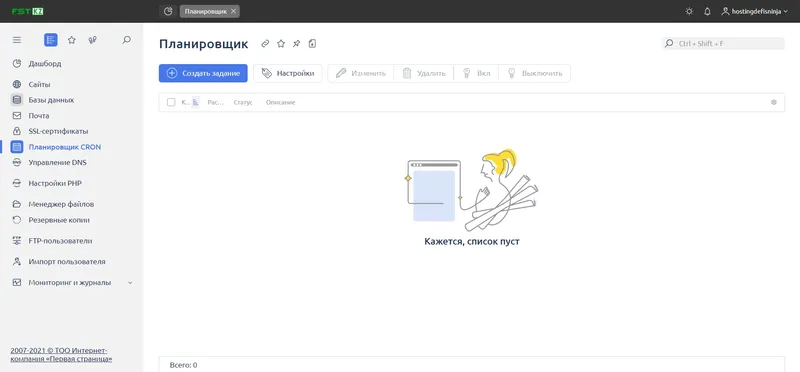Click Изменить in the toolbar
This screenshot has height=372, width=800.
point(361,73)
